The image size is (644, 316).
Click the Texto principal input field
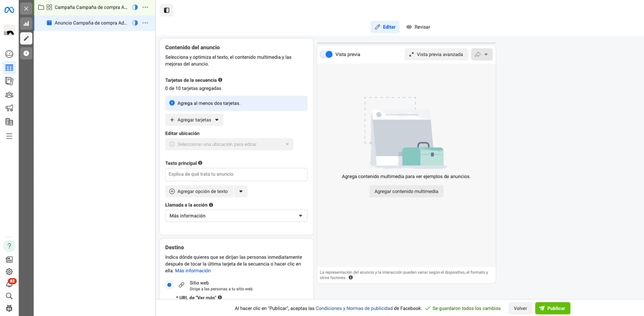coord(236,174)
